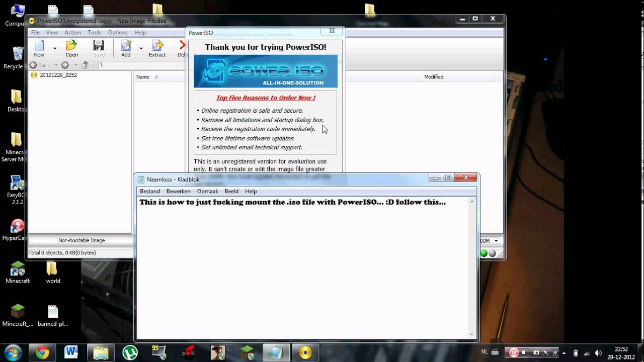Open the disc size dropdown in PowerISO
This screenshot has height=362, width=644.
497,241
